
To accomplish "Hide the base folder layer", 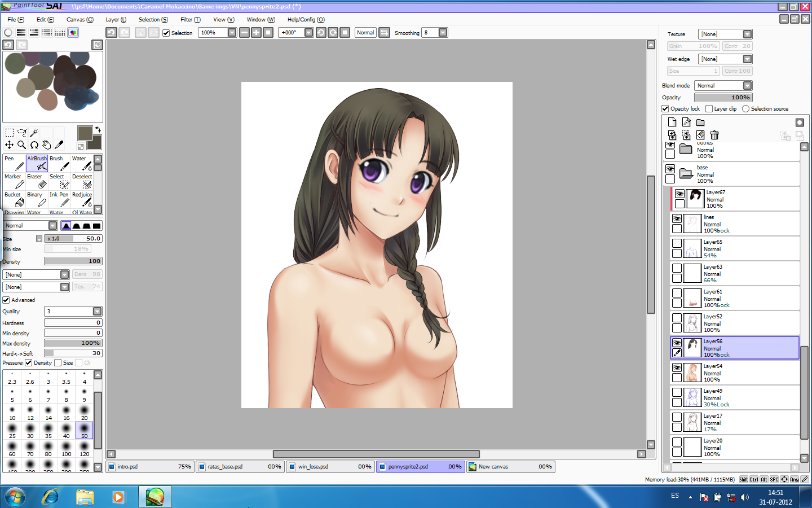I will click(x=670, y=169).
